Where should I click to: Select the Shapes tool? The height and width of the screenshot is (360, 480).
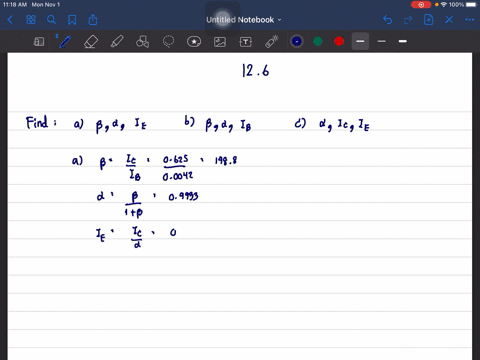coord(143,42)
